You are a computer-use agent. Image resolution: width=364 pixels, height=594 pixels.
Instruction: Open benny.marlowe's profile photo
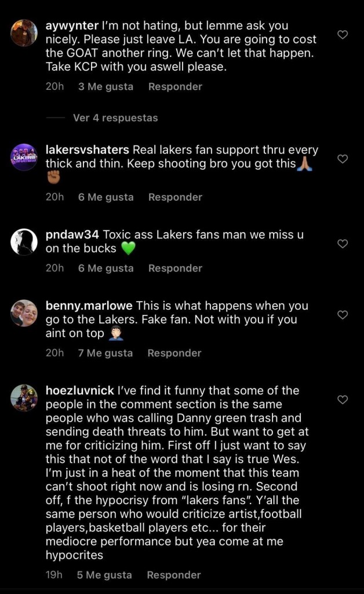click(24, 314)
